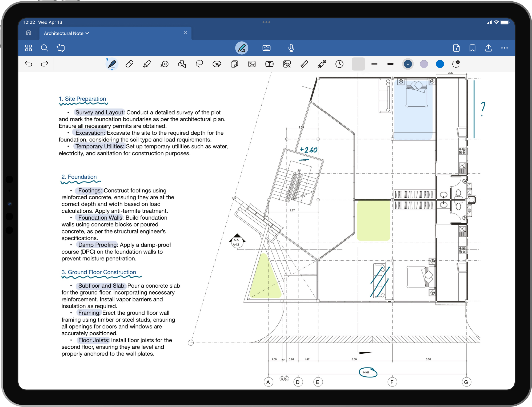This screenshot has width=532, height=407.
Task: Switch to keyboard typing mode
Action: 266,48
